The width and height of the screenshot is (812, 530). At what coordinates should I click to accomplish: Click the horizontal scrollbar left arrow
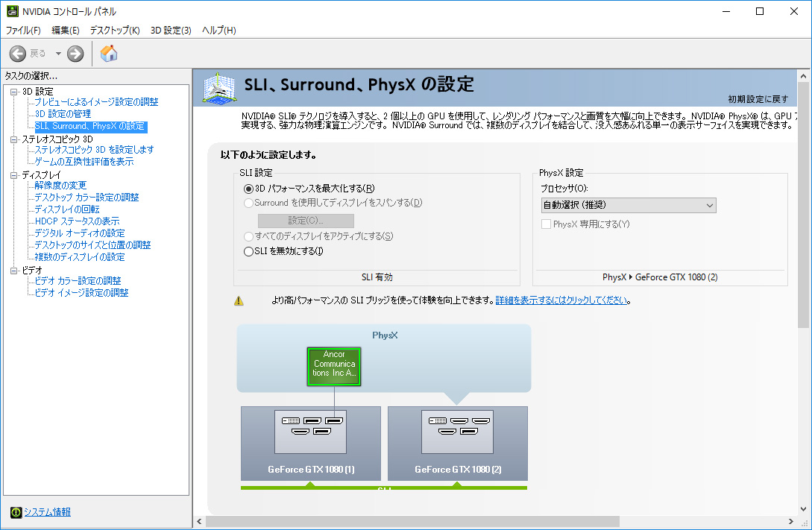(x=199, y=521)
